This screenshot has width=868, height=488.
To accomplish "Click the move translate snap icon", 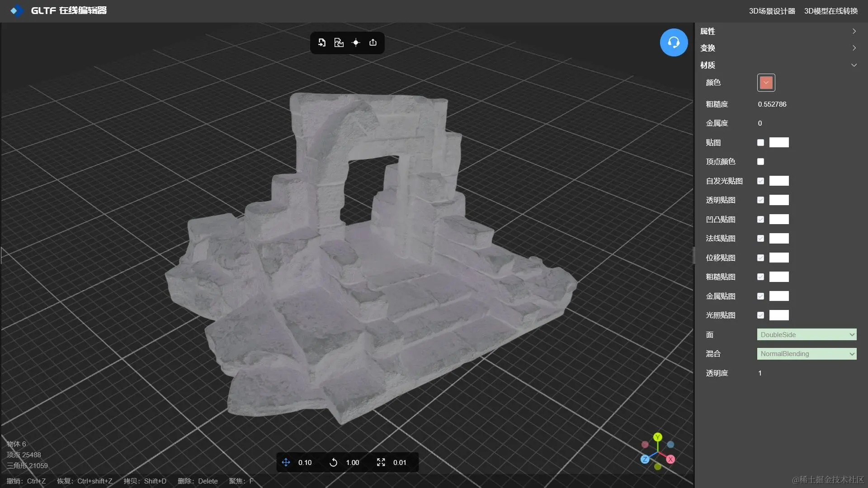I will click(286, 462).
